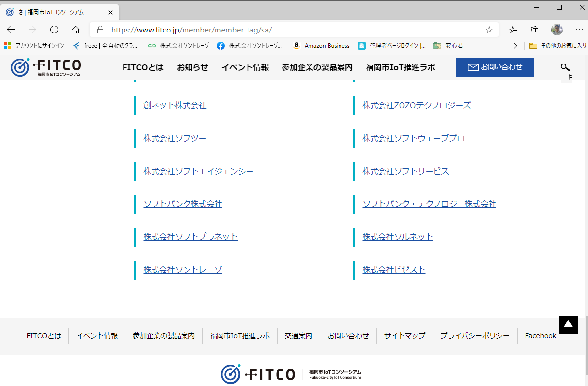
Task: Expand more bookmarks chevron
Action: click(x=515, y=46)
